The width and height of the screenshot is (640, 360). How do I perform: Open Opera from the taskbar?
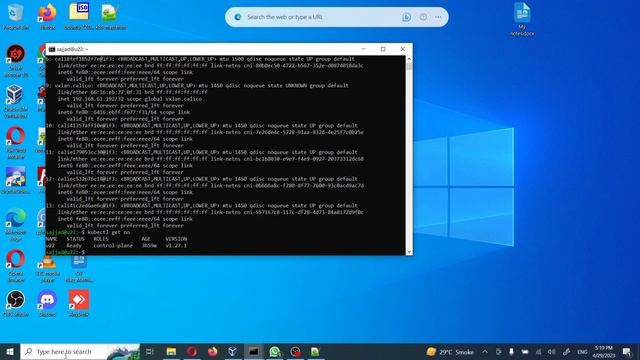click(192, 351)
